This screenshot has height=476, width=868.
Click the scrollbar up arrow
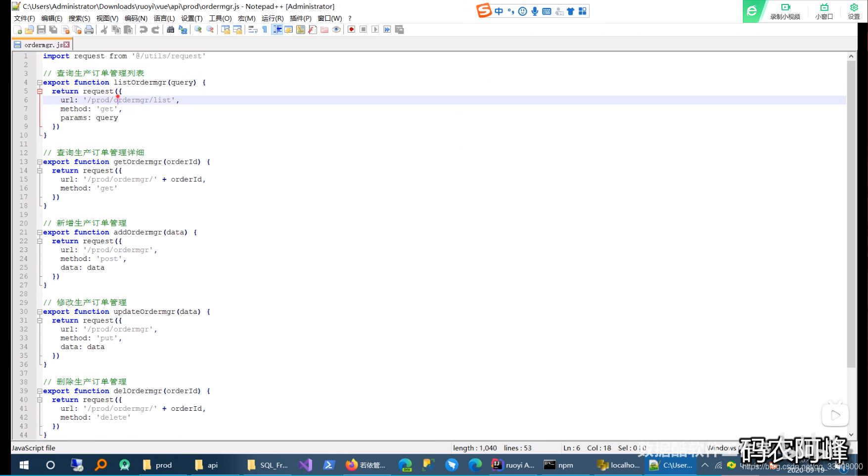pyautogui.click(x=851, y=56)
